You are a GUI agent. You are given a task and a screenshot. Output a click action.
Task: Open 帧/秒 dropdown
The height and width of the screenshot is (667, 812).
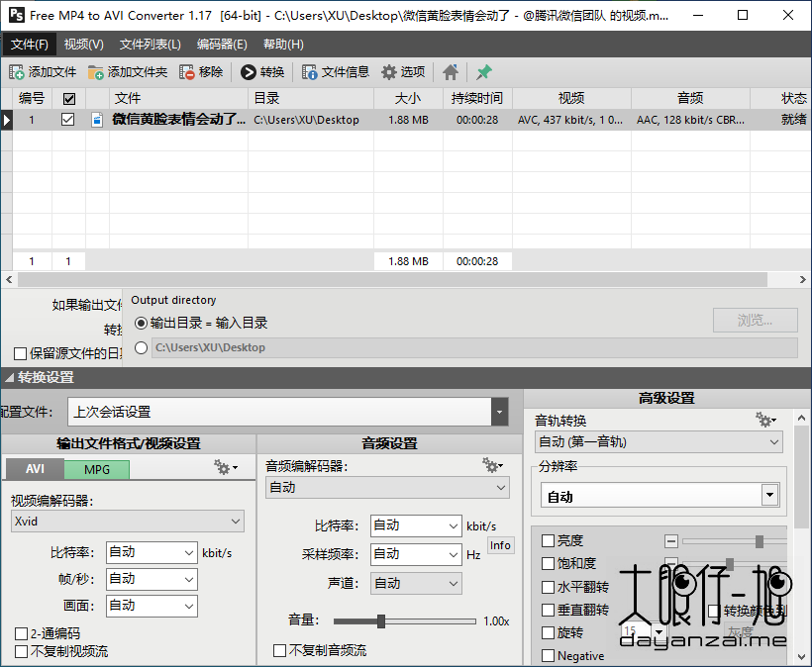tap(152, 579)
